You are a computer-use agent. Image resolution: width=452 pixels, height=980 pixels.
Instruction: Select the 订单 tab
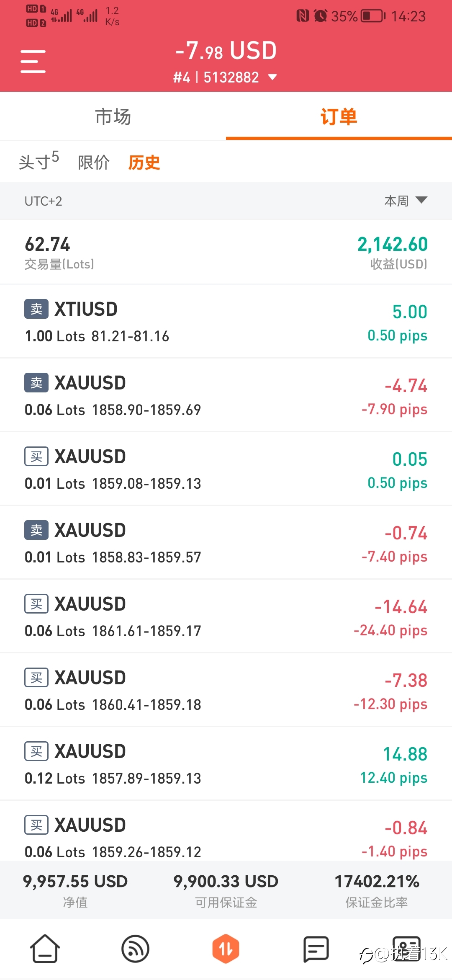coord(339,116)
